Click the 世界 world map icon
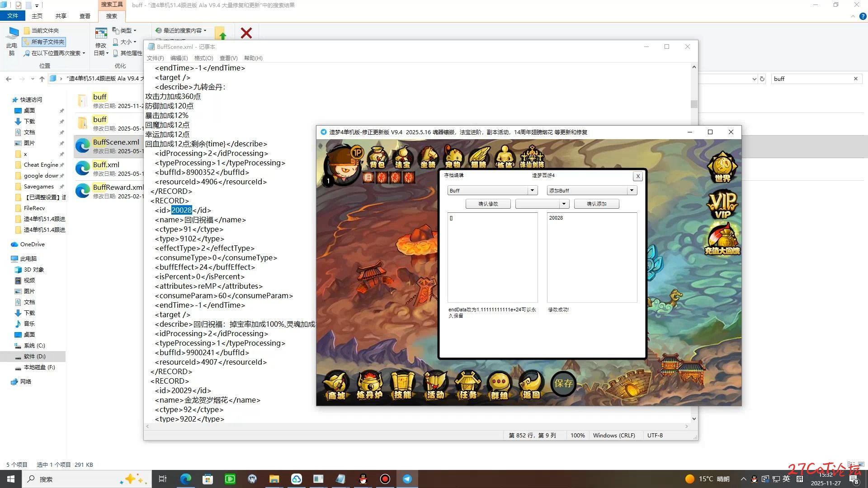The image size is (868, 488). (722, 167)
